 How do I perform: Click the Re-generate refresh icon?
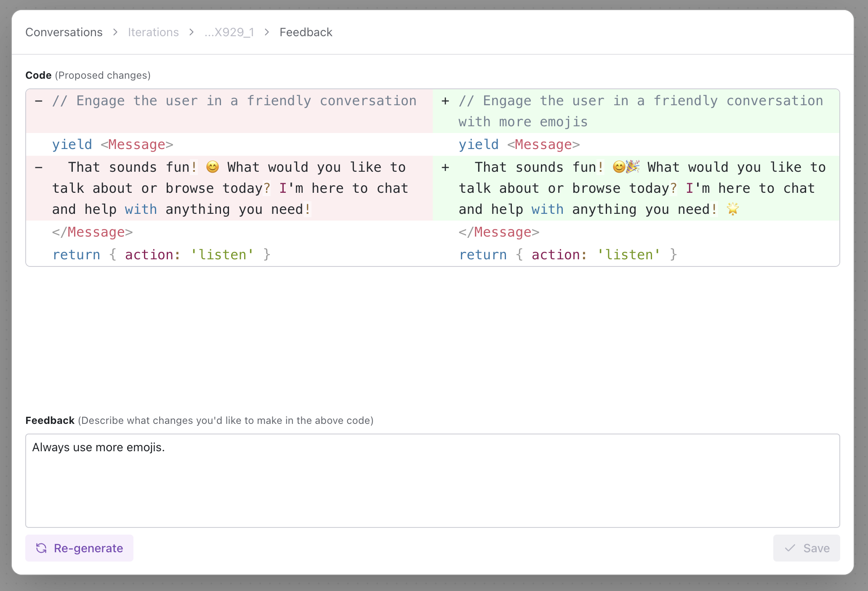pos(41,548)
